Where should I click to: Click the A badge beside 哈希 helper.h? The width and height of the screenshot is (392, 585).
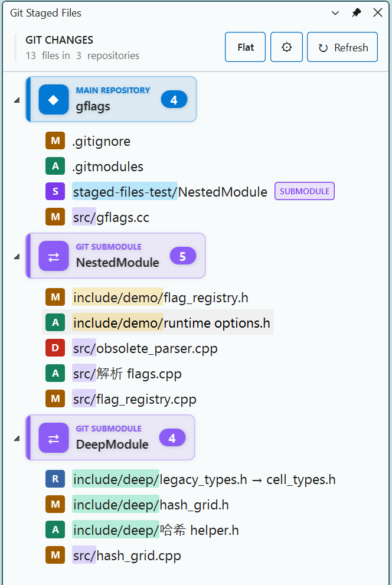coord(55,530)
